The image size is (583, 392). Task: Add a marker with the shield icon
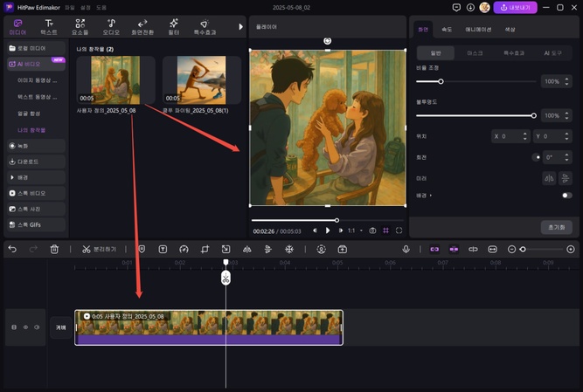[142, 249]
